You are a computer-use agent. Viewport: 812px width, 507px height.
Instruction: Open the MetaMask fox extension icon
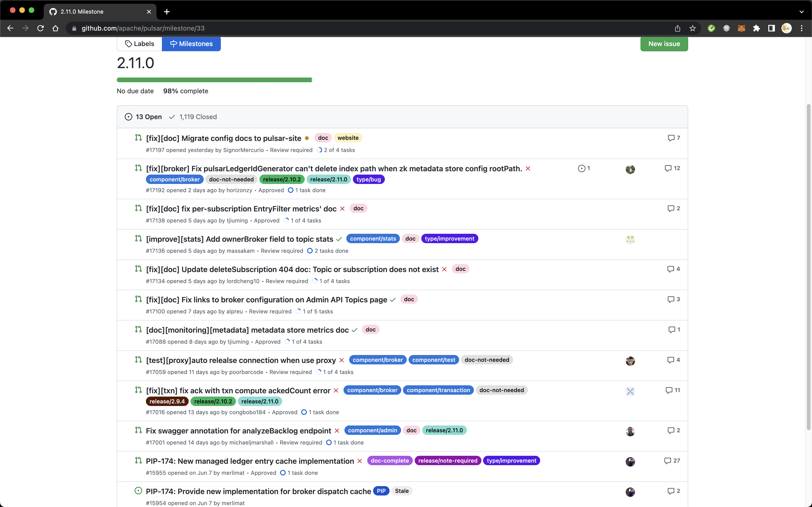tap(742, 28)
